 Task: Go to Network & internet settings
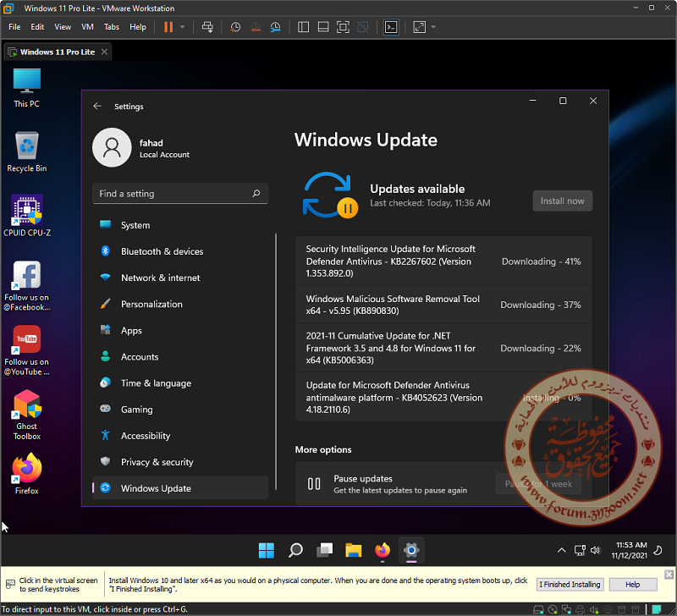click(180, 278)
